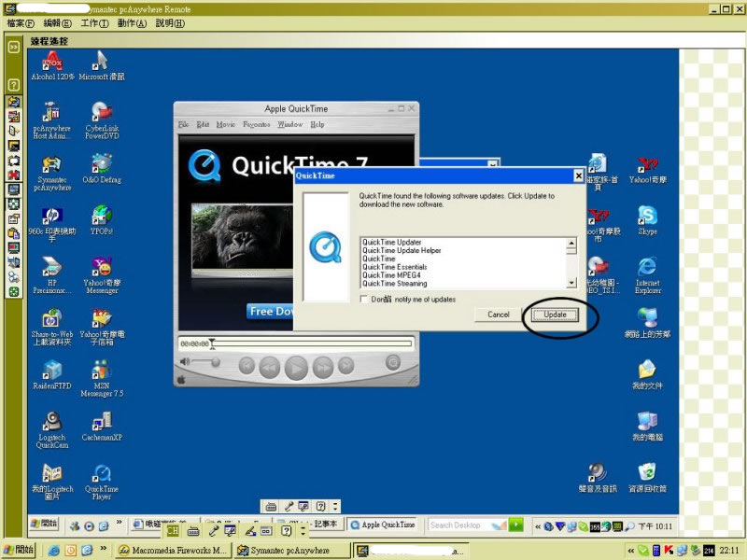Show hidden host tray icons beside the 22:11 clock
Screen dimensions: 747x560
pyautogui.click(x=631, y=551)
